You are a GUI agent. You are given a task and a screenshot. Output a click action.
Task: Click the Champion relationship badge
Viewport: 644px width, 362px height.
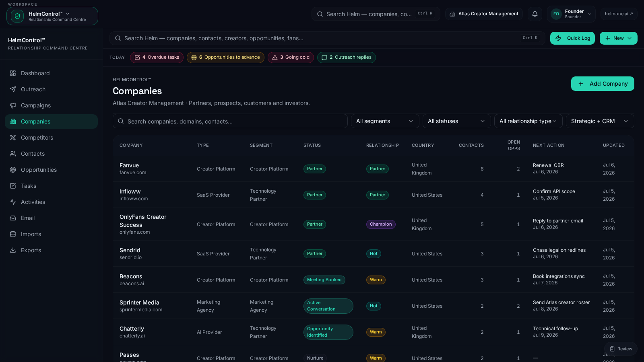(381, 224)
